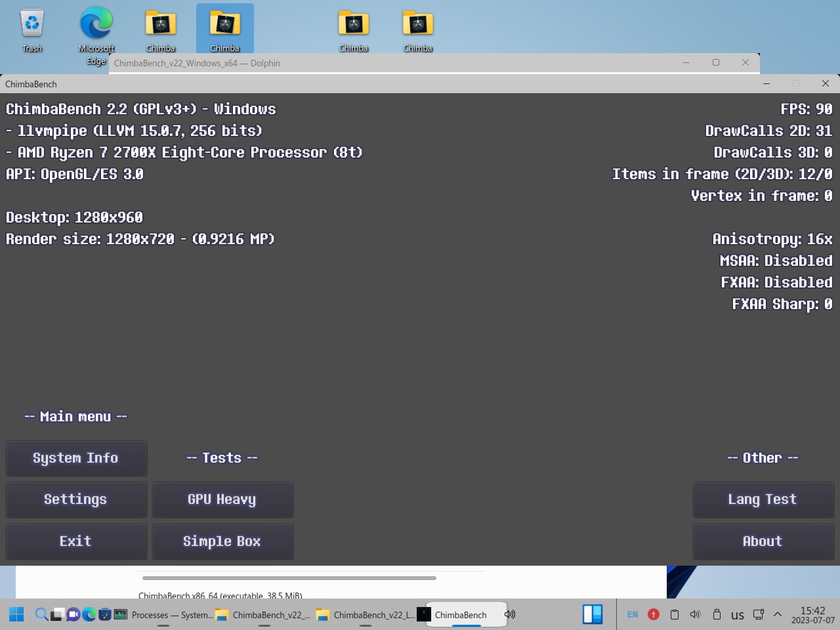
Task: Open the Start menu
Action: (16, 614)
